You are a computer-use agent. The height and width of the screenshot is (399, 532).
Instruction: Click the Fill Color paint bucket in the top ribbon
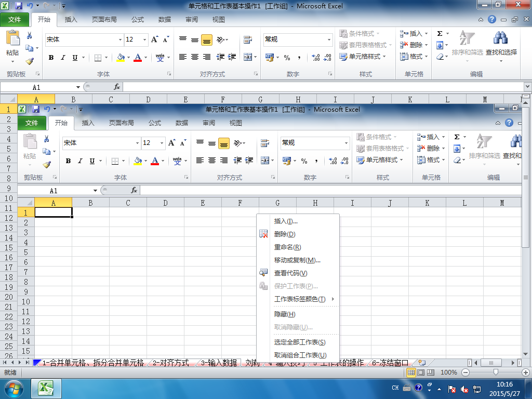click(121, 57)
